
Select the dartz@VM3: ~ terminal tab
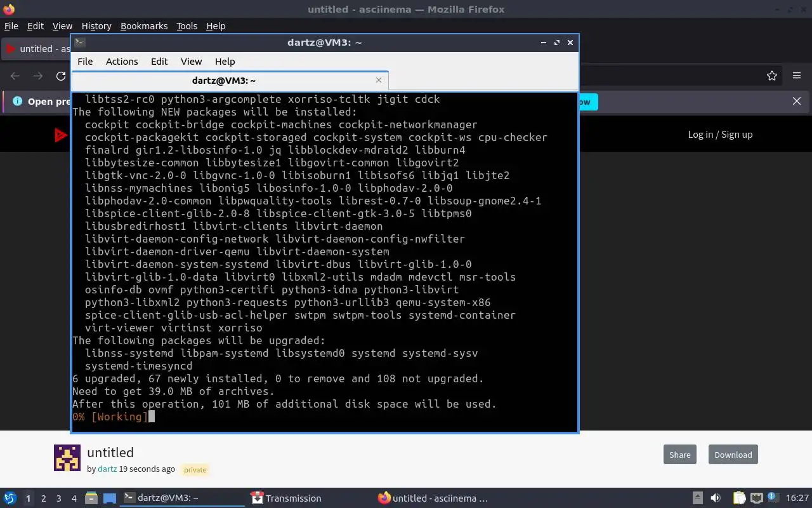[230, 81]
